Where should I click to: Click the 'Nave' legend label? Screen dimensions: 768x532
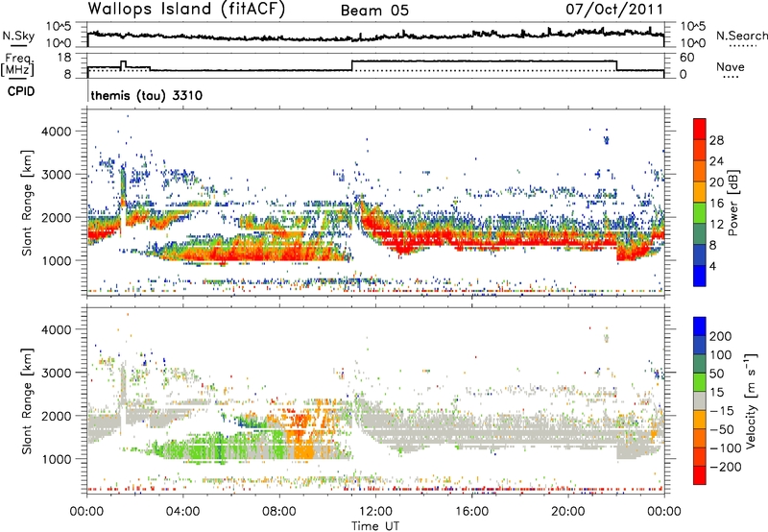tap(731, 66)
